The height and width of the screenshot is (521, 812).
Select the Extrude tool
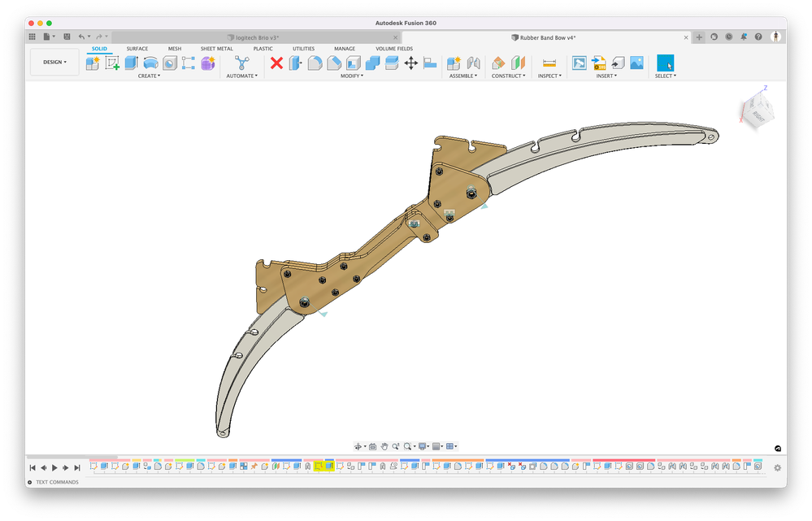coord(131,63)
